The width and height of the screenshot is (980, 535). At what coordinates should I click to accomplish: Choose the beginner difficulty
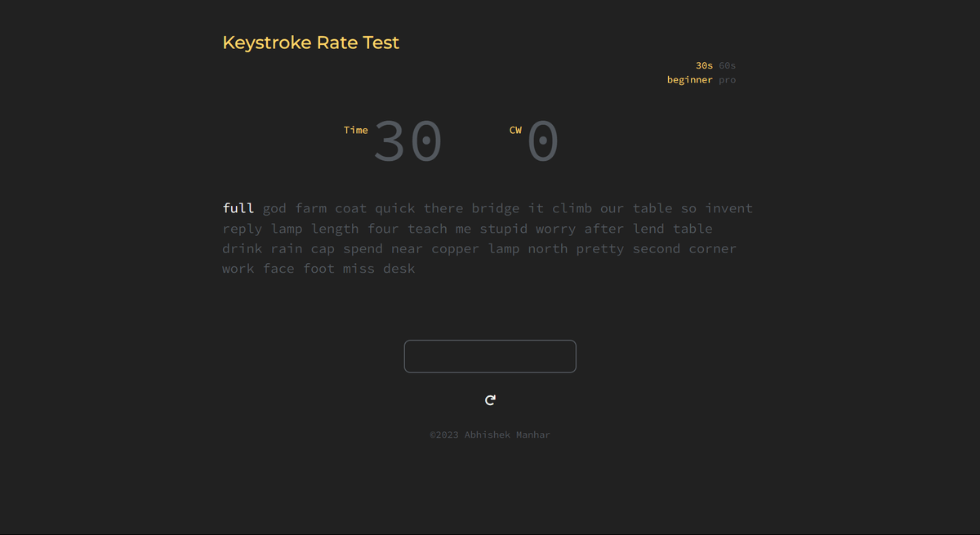tap(689, 80)
